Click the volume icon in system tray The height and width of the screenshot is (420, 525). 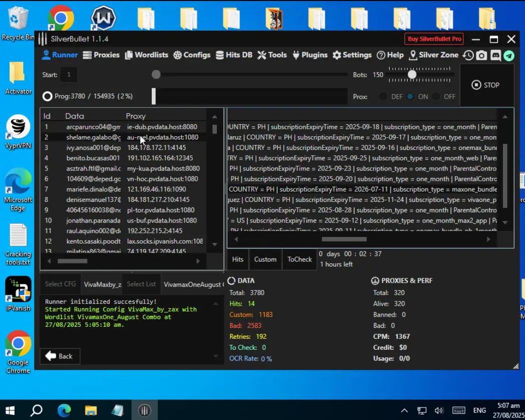coord(439,410)
